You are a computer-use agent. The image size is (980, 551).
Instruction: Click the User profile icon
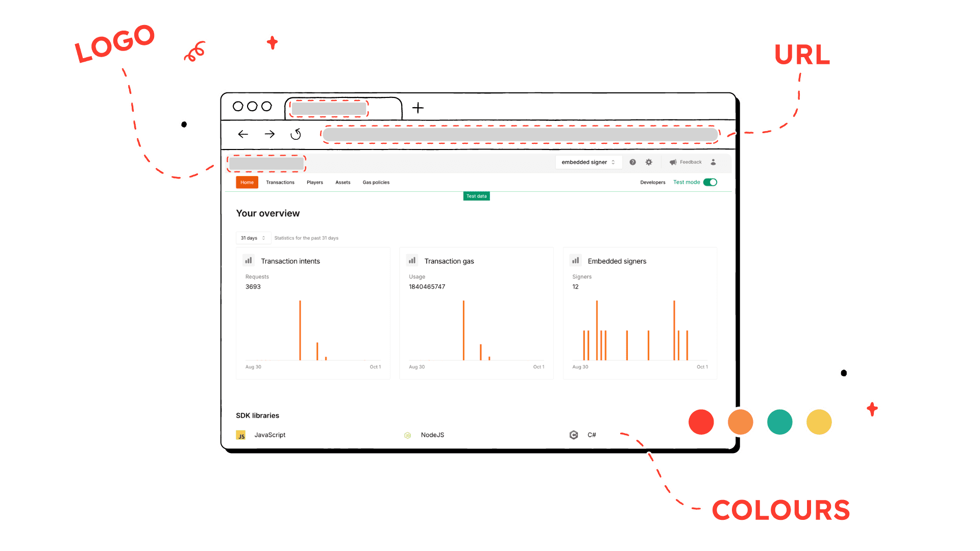click(x=712, y=162)
